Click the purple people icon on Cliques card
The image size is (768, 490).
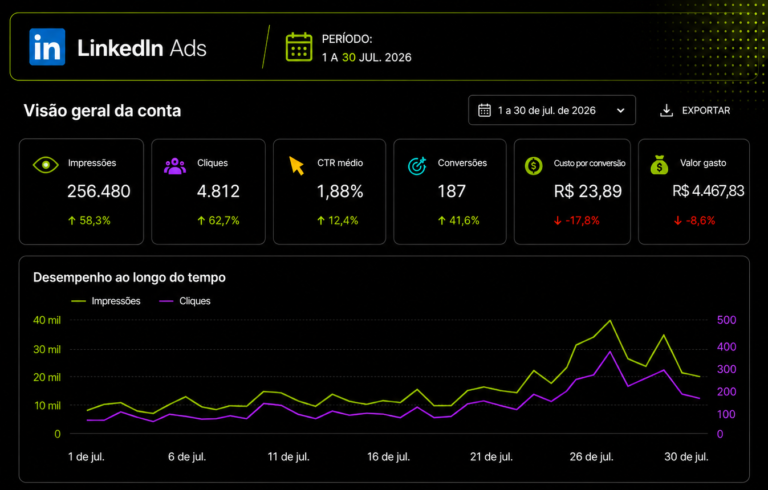coord(175,166)
